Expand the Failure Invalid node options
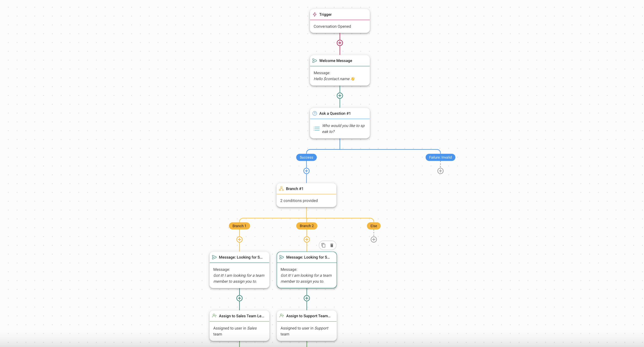644x347 pixels. (440, 171)
